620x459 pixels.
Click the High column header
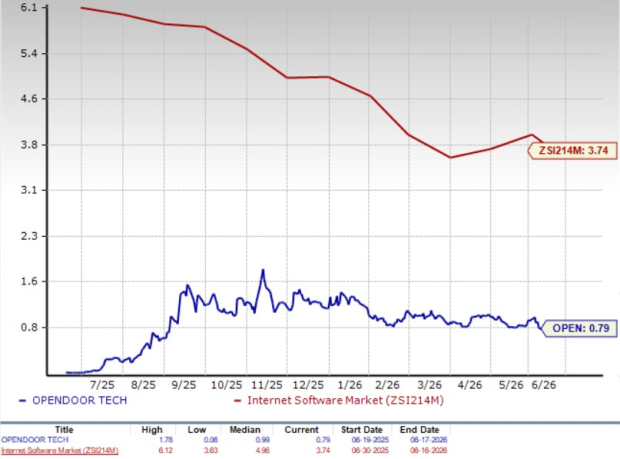coord(152,430)
